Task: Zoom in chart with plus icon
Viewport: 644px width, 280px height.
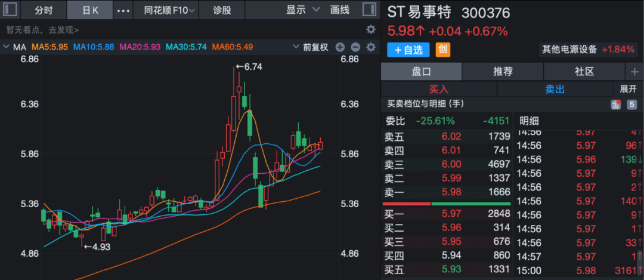Action: point(340,47)
